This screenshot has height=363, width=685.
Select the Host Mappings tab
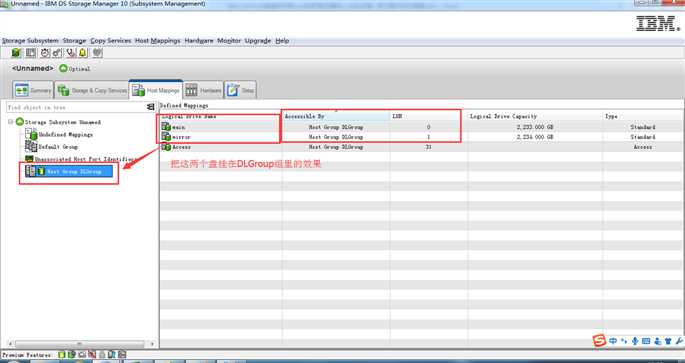pyautogui.click(x=156, y=90)
